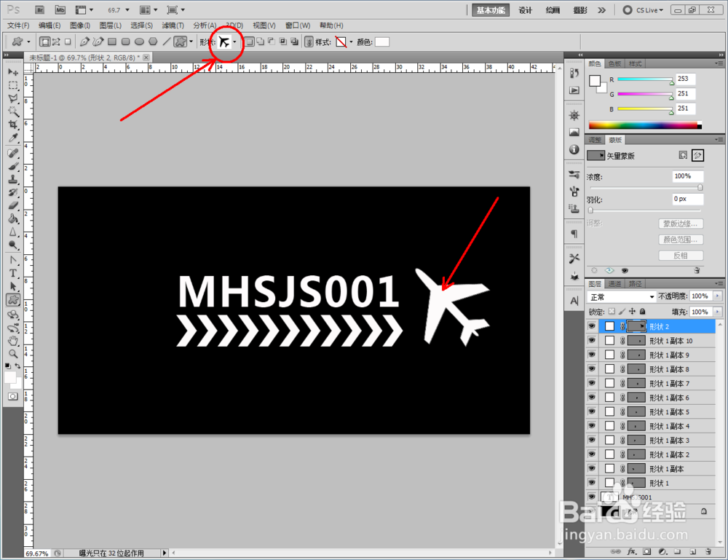The width and height of the screenshot is (728, 560).
Task: Open the zoom level 69.7 dropdown
Action: (x=127, y=9)
